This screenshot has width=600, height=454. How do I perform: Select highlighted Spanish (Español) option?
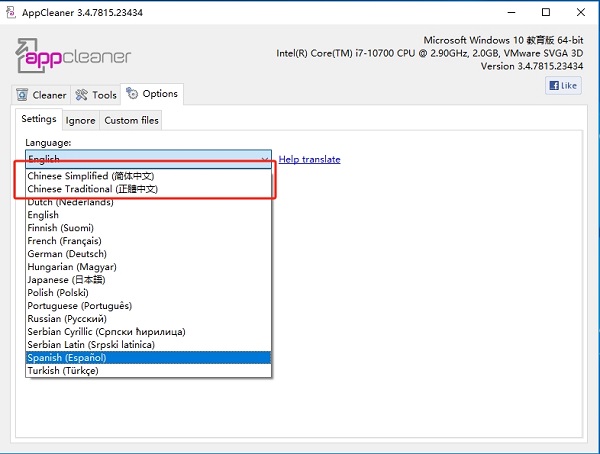click(x=149, y=358)
